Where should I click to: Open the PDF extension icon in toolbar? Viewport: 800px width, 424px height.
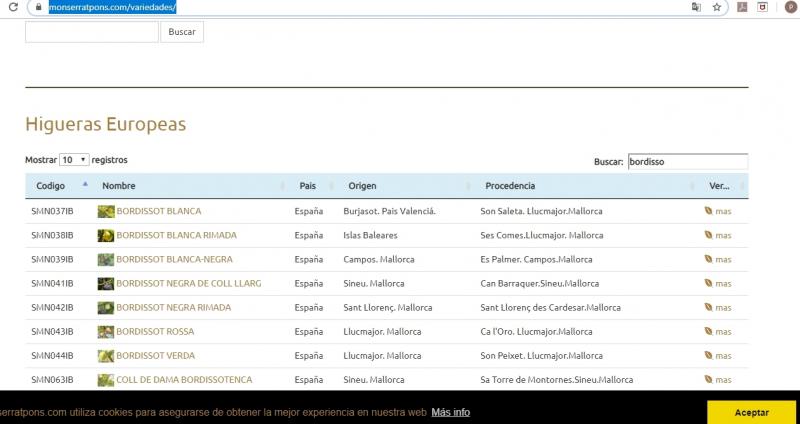(x=743, y=7)
